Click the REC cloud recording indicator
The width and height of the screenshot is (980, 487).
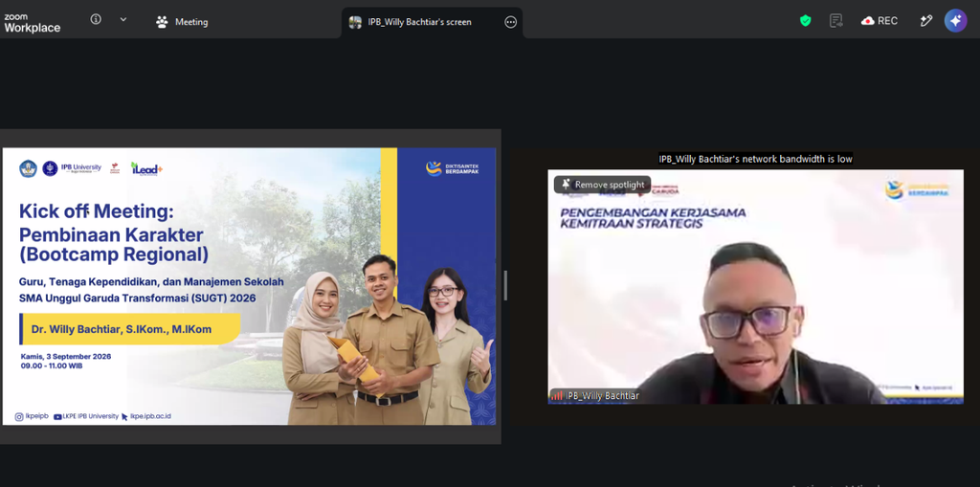pyautogui.click(x=879, y=21)
